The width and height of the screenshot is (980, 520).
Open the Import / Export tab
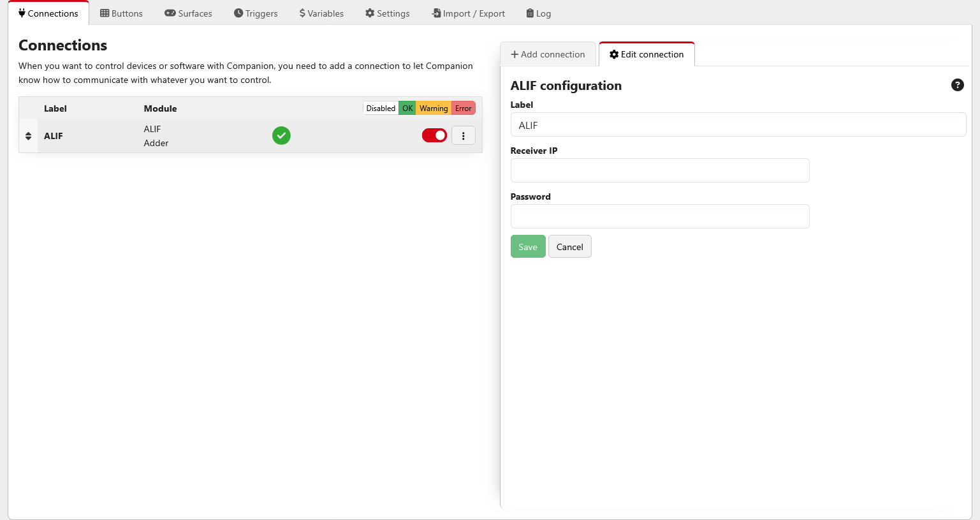468,13
